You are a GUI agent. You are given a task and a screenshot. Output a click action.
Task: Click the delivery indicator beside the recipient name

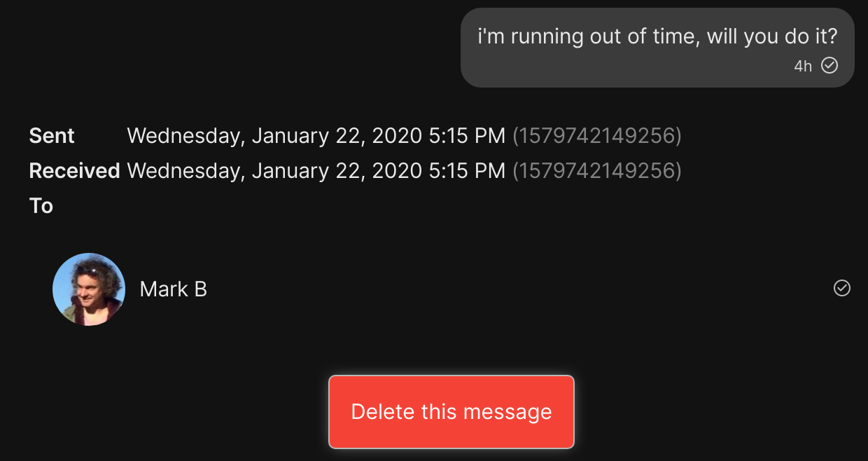[x=842, y=288]
